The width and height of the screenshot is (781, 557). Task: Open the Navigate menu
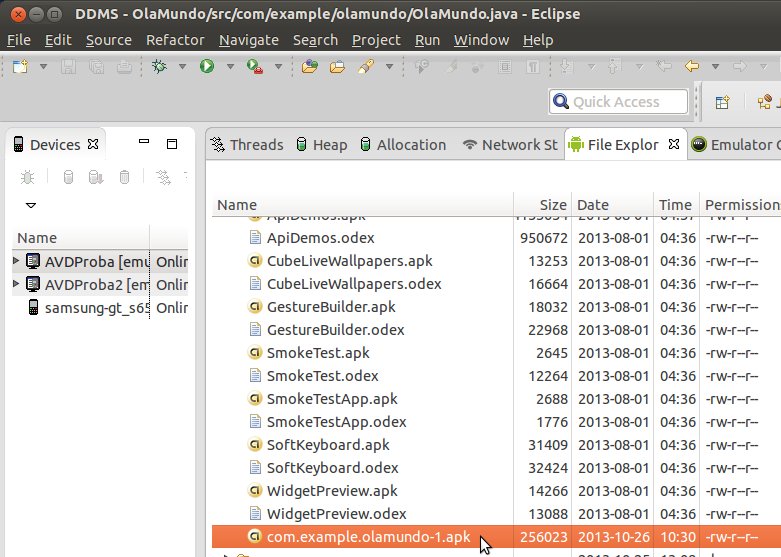[x=249, y=40]
